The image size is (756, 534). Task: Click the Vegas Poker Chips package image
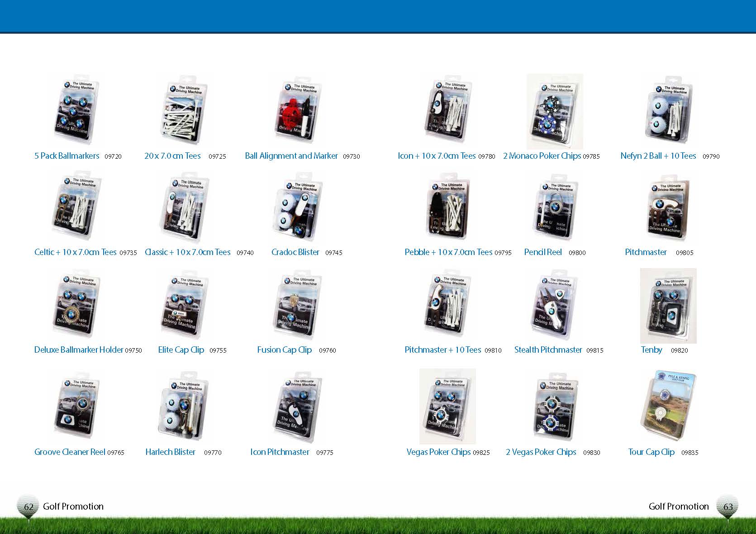click(447, 406)
